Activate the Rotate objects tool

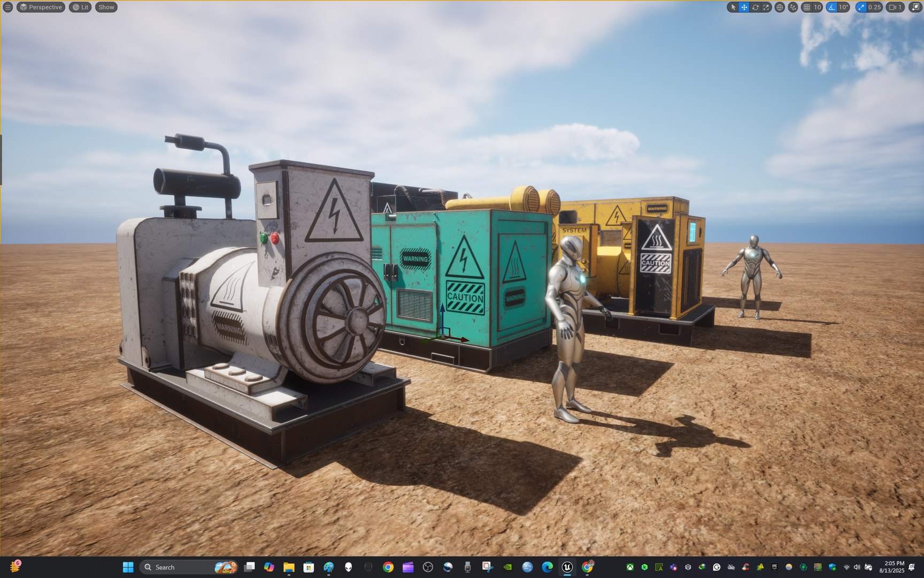coord(756,7)
